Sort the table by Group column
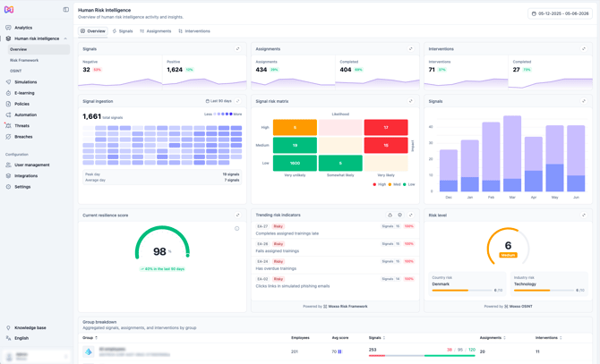Image resolution: width=600 pixels, height=364 pixels. click(x=90, y=338)
